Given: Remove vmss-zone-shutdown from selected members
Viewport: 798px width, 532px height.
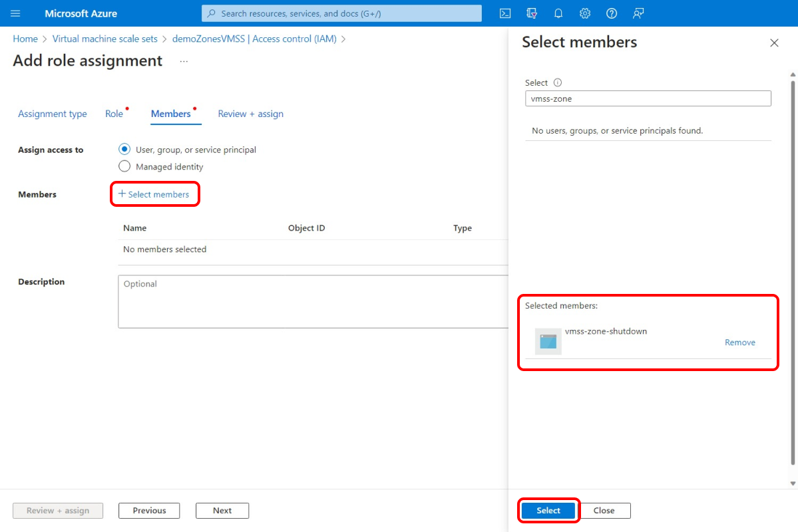Looking at the screenshot, I should [x=739, y=342].
